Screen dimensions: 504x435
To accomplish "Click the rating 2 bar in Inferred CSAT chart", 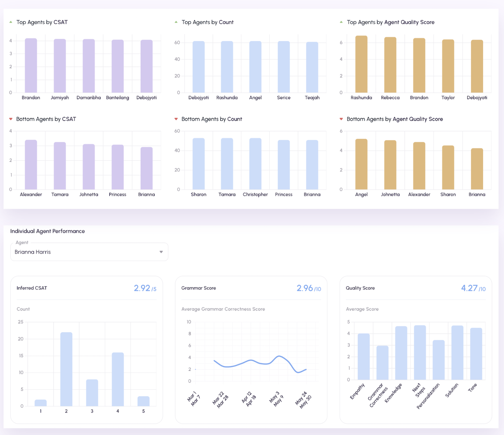I will click(66, 369).
